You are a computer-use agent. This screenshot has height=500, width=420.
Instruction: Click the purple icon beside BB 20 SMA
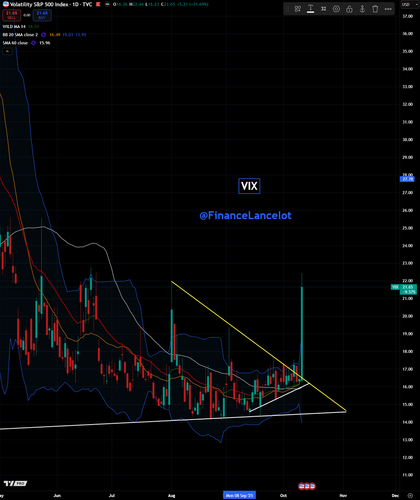click(x=44, y=35)
